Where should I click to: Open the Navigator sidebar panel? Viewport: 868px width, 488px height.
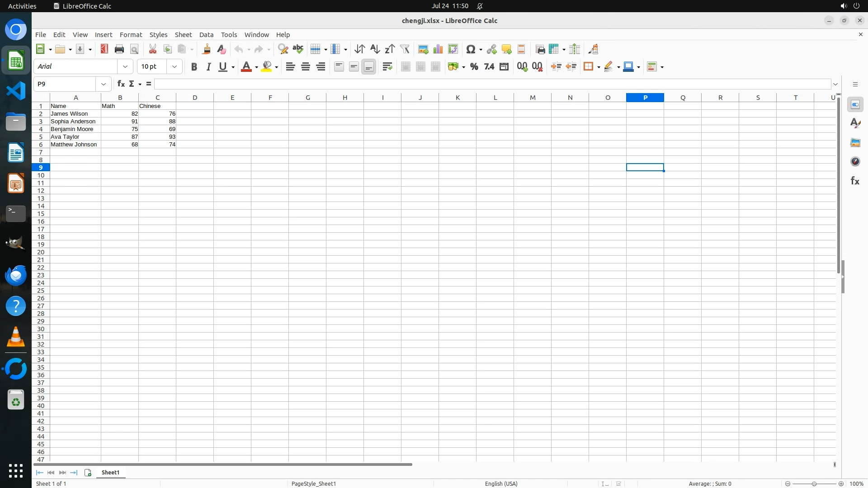tap(855, 162)
